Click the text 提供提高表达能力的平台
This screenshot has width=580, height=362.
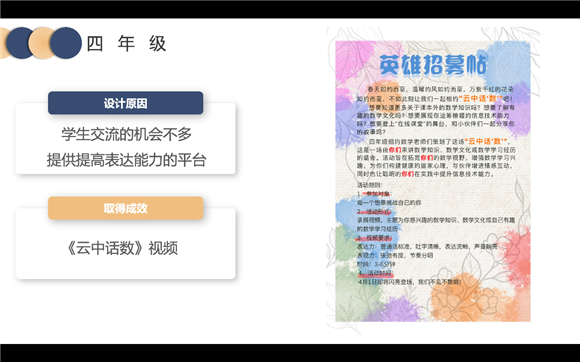coord(127,160)
